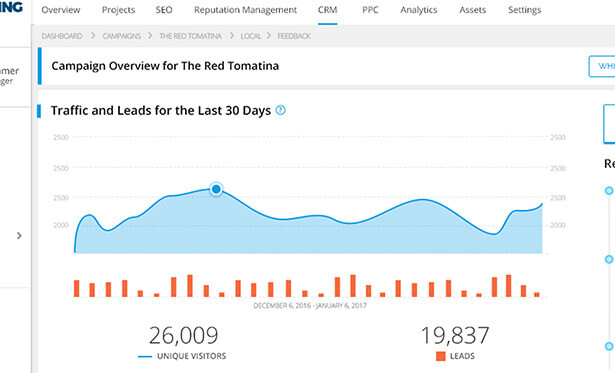The width and height of the screenshot is (615, 373).
Task: Click the 19,837 leads value
Action: [455, 335]
